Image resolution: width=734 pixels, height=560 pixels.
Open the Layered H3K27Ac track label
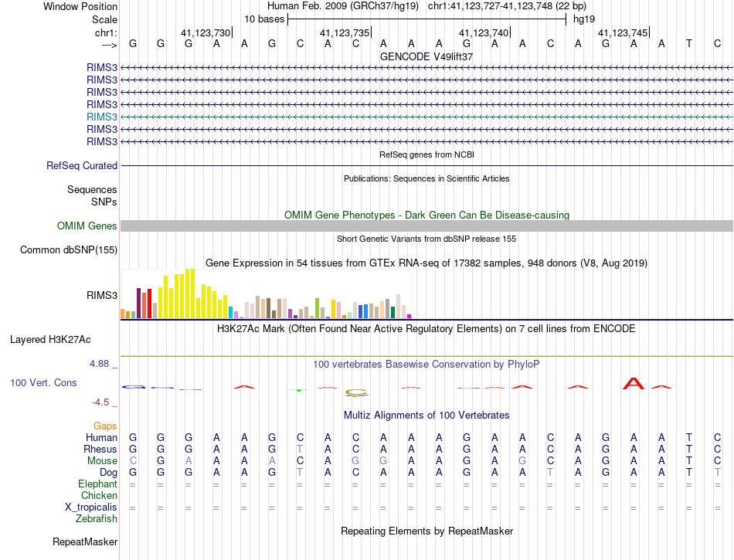point(50,340)
